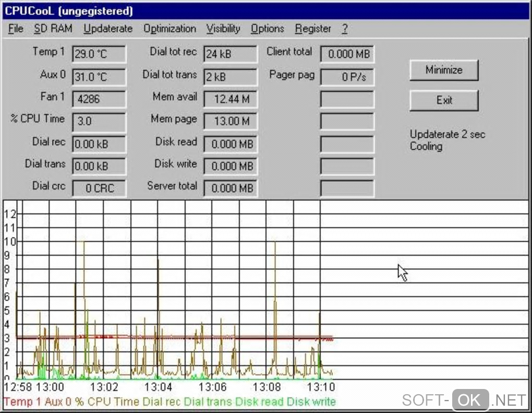Click the CPUCooL title bar
The image size is (532, 413).
(266, 11)
